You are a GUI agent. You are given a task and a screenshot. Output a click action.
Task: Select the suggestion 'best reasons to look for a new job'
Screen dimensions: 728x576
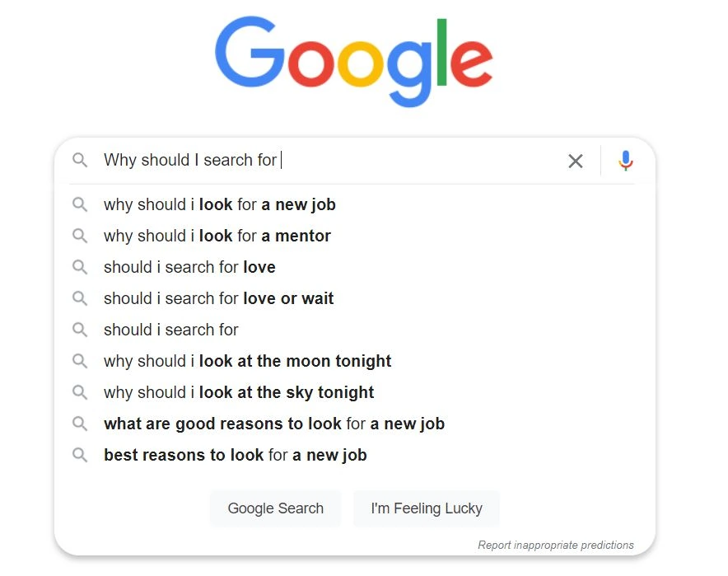pos(236,455)
